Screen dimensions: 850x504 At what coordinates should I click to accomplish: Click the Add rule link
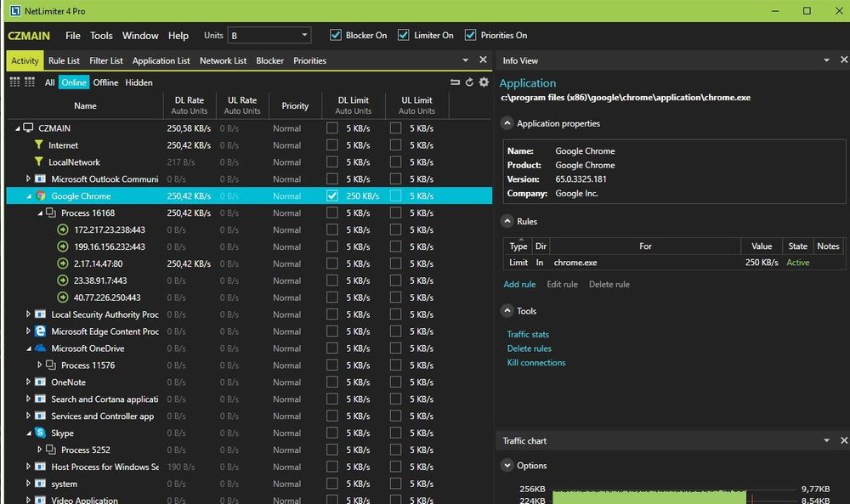(519, 284)
